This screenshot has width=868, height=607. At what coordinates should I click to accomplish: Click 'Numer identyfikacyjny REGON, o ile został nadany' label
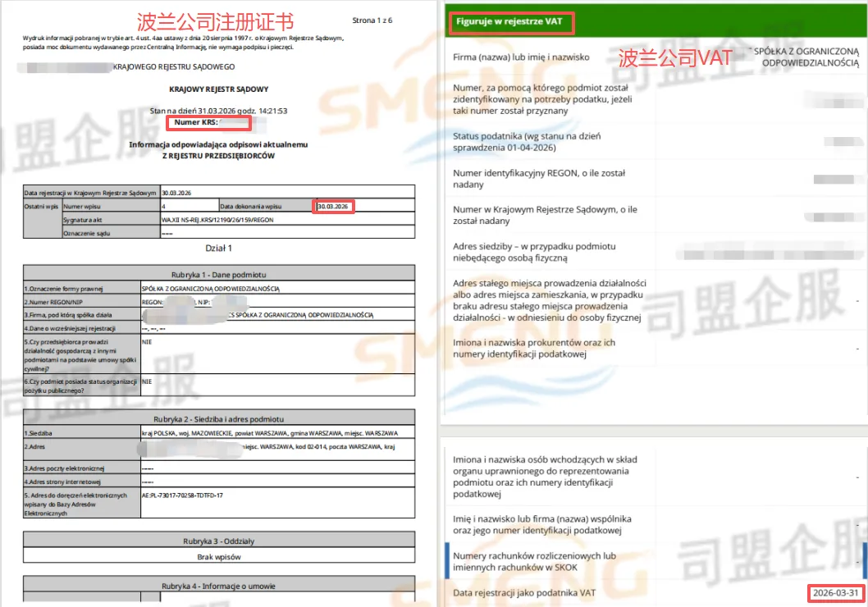tap(539, 179)
